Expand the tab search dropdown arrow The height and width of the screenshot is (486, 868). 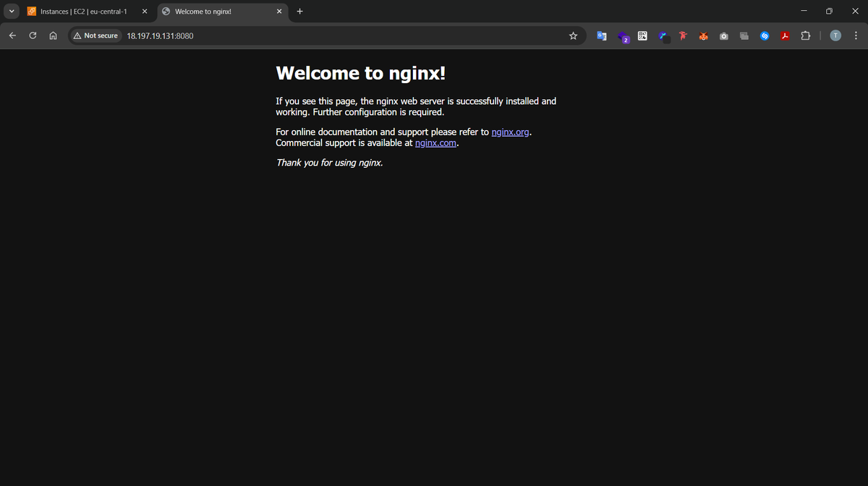[12, 11]
